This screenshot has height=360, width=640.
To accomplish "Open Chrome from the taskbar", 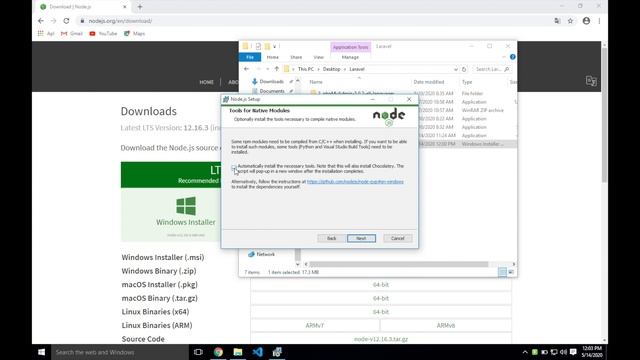I will (x=218, y=352).
